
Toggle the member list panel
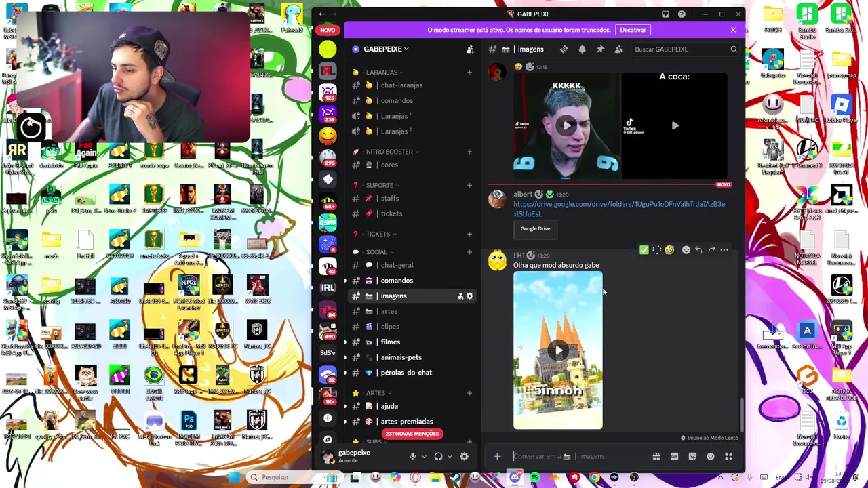point(618,49)
